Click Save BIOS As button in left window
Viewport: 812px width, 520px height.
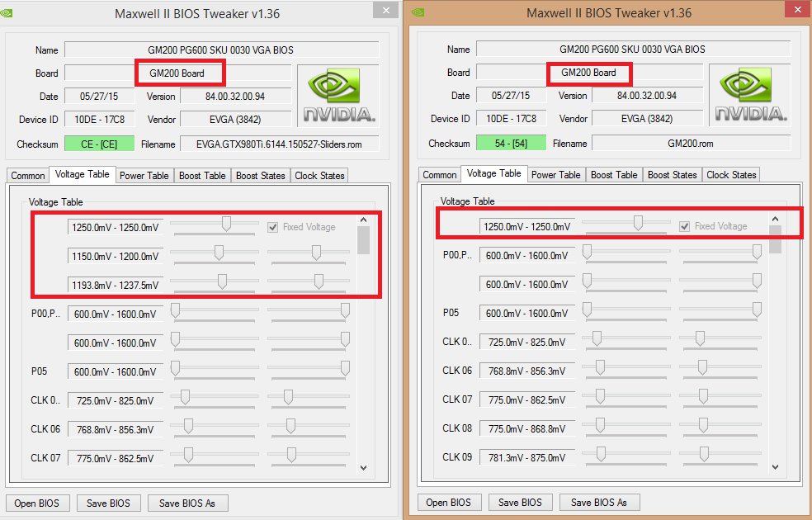point(187,503)
